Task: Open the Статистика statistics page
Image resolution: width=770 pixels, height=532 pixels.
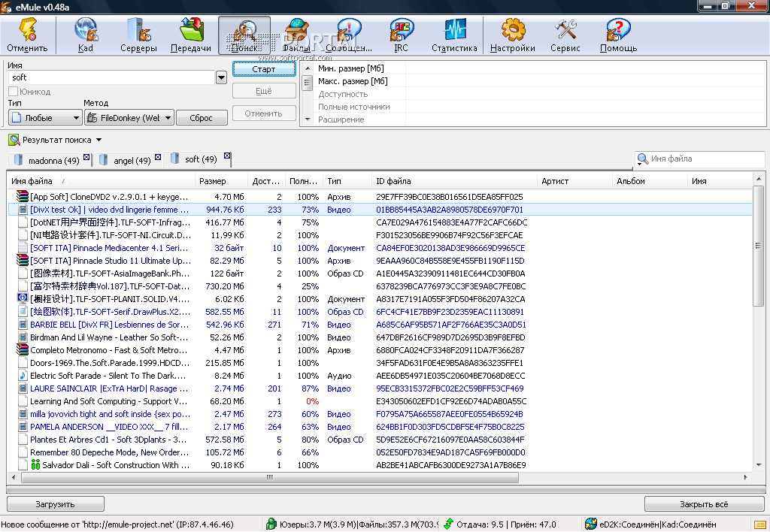Action: pos(454,35)
